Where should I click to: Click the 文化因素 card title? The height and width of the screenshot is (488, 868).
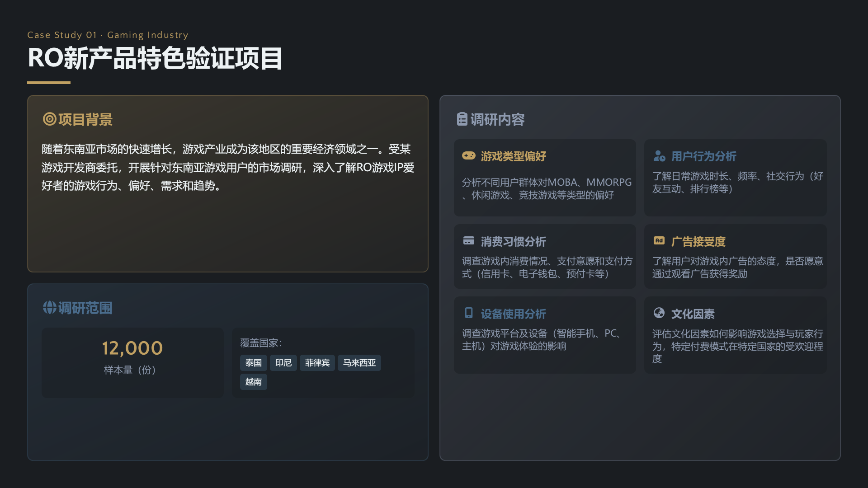(693, 314)
